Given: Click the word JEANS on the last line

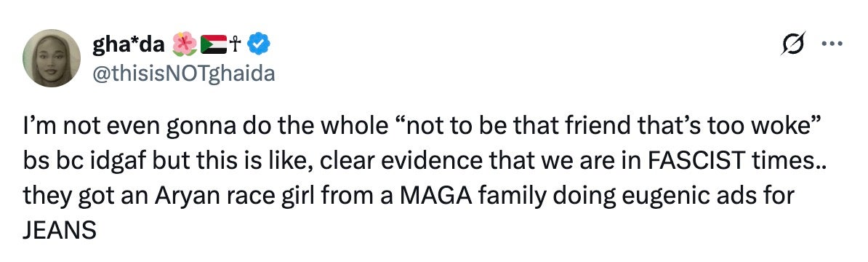Looking at the screenshot, I should pos(60,229).
